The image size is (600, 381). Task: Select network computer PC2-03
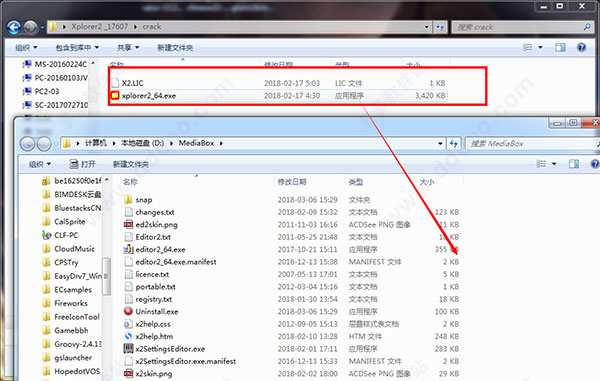pos(41,91)
